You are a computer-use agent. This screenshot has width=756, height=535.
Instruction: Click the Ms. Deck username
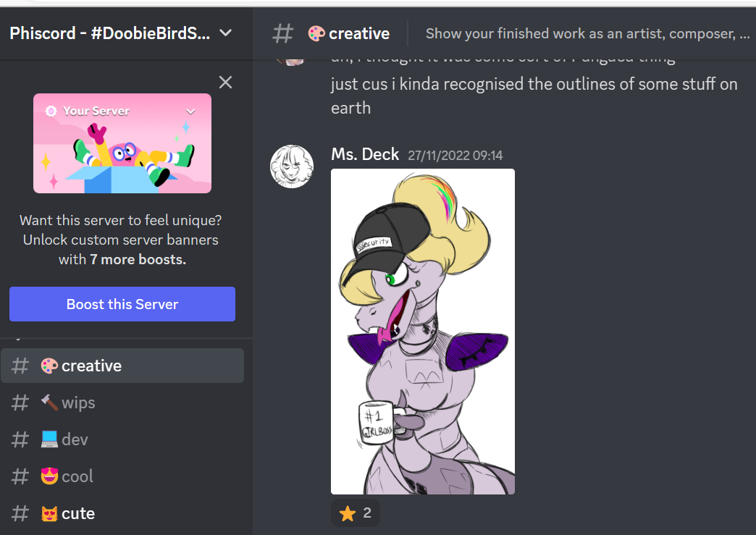point(365,154)
